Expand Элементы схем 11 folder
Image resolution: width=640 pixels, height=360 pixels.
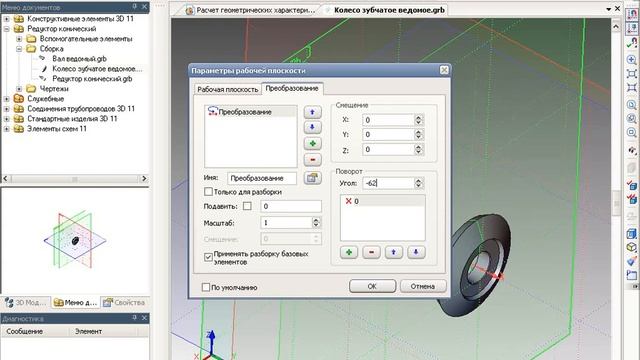coord(7,129)
